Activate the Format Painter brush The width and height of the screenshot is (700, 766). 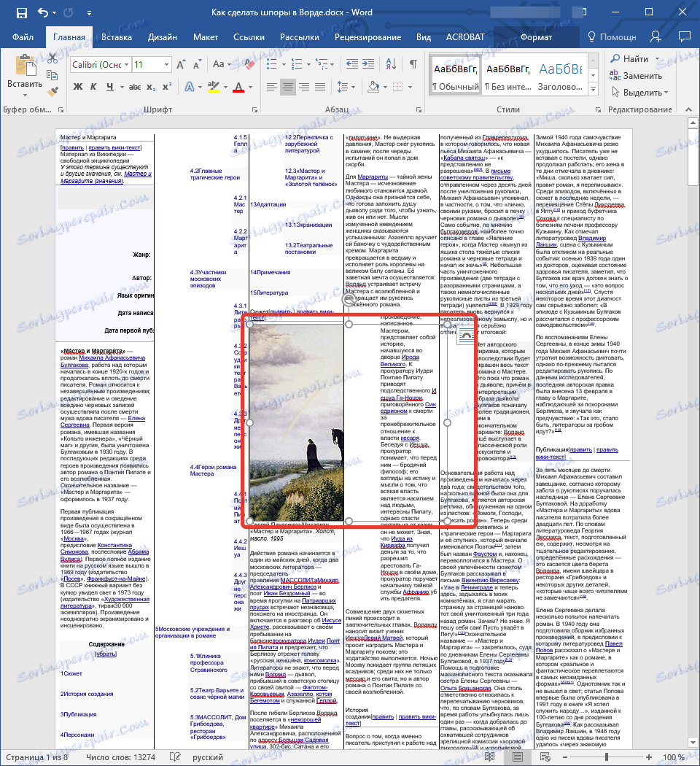point(52,91)
